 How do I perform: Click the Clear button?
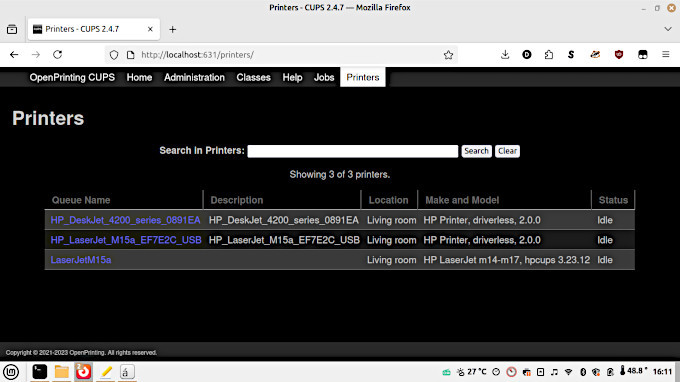[x=507, y=151]
